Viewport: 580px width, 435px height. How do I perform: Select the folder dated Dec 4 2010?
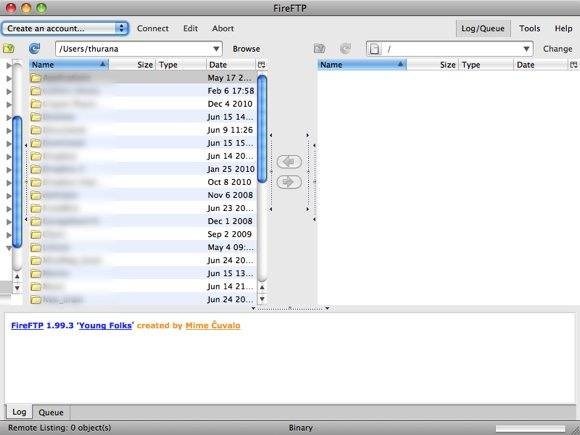pos(142,104)
